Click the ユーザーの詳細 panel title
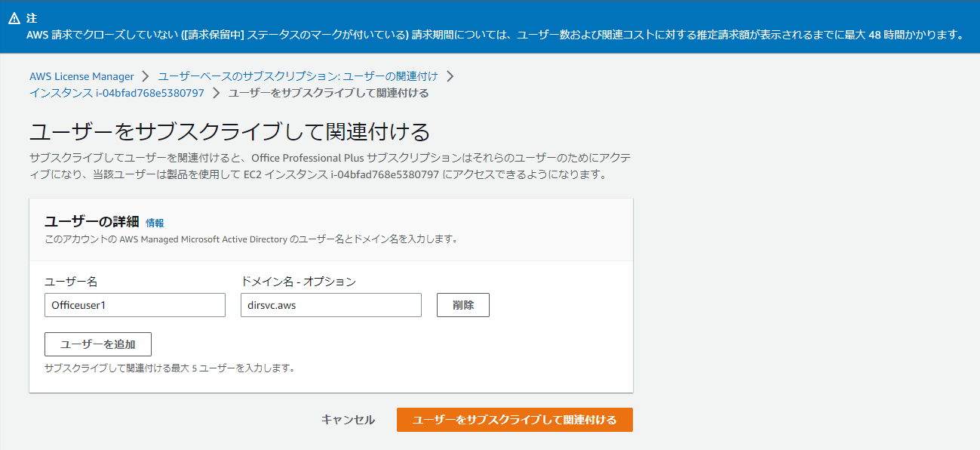The height and width of the screenshot is (450, 980). pyautogui.click(x=92, y=221)
